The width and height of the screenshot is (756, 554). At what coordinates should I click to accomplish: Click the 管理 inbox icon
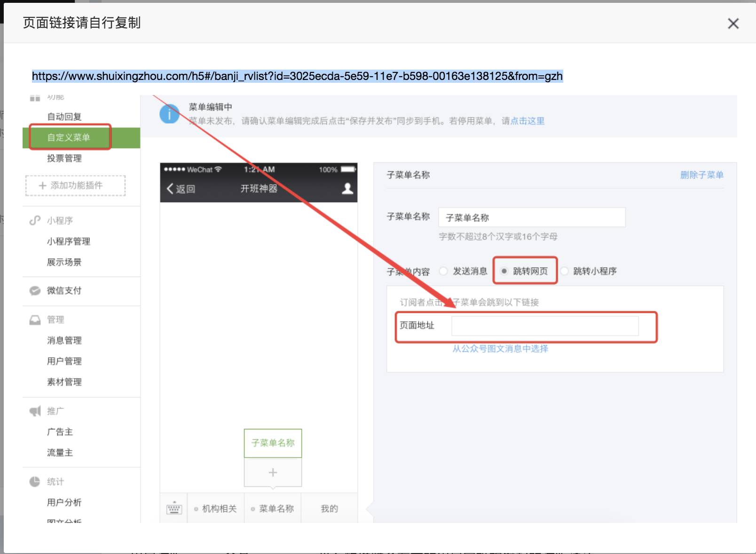[x=35, y=320]
